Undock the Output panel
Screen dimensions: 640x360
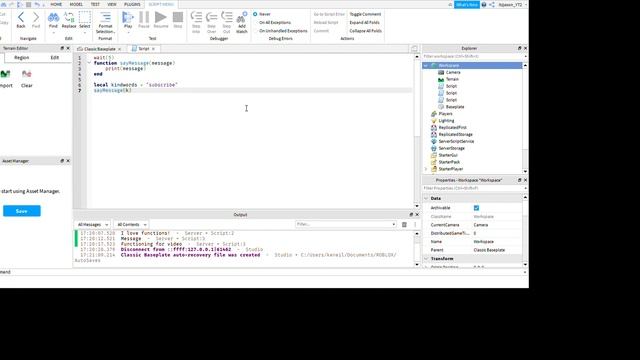(x=411, y=215)
